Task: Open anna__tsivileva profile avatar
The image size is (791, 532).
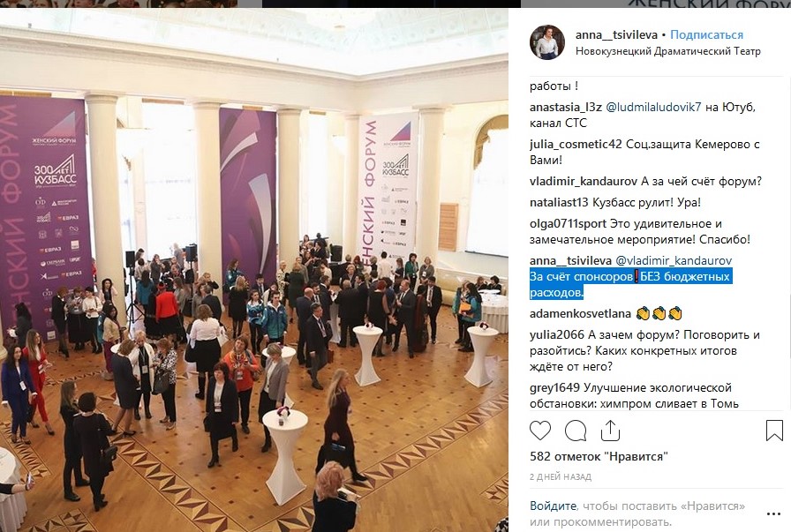Action: tap(546, 42)
